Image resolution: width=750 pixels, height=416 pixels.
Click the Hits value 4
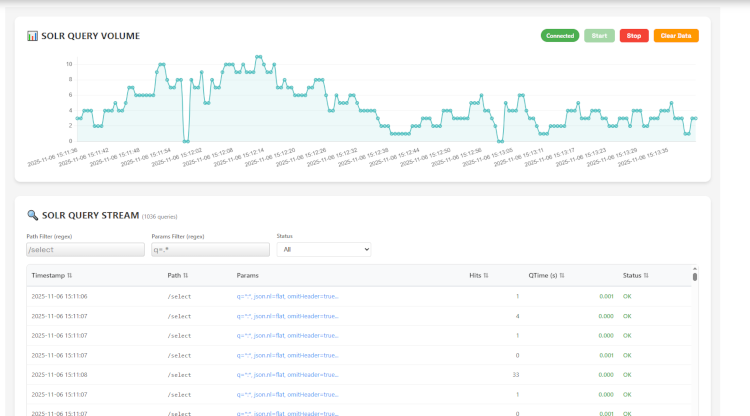point(518,316)
